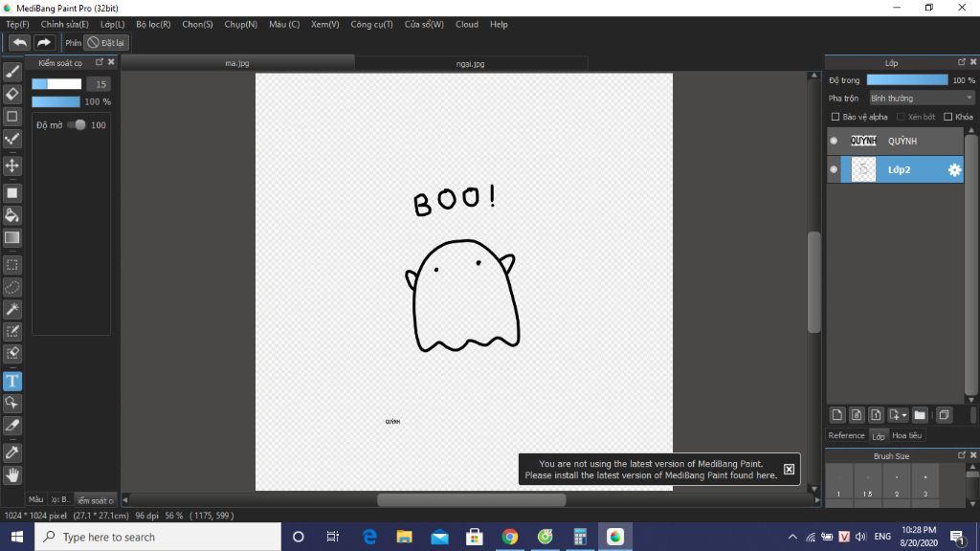
Task: Add a new 1-bit layer
Action: [876, 415]
